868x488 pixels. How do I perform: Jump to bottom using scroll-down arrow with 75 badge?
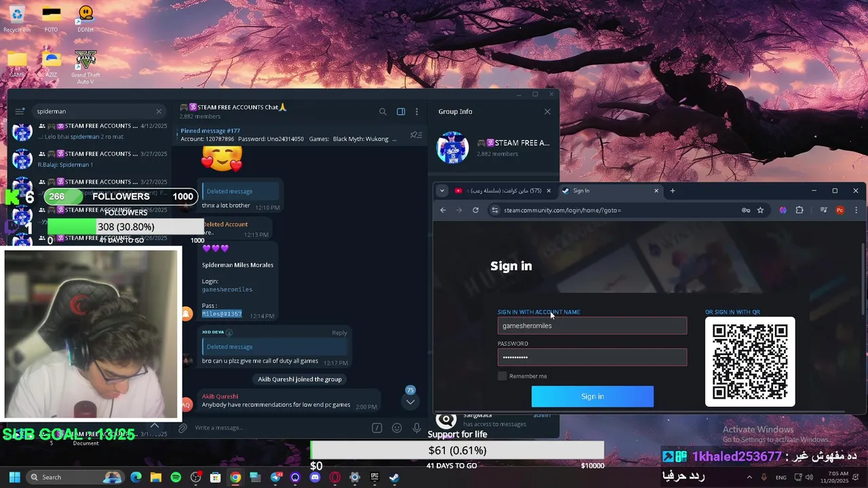410,401
